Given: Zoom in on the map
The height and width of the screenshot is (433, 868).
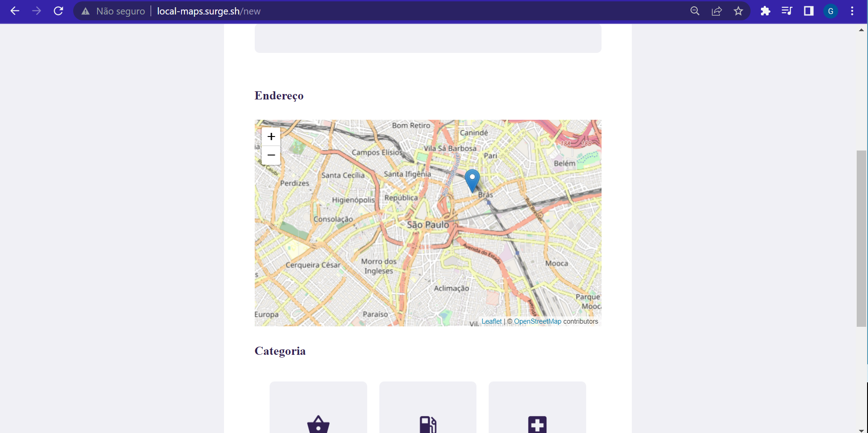Looking at the screenshot, I should 271,136.
